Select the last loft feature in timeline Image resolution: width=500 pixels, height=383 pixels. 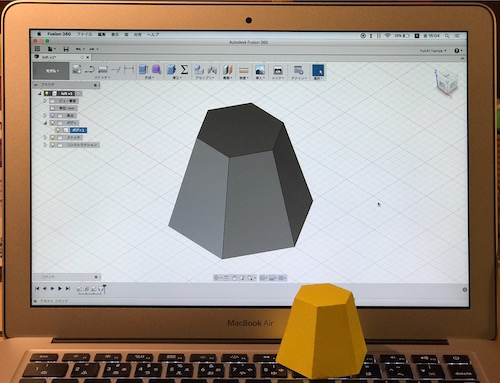pyautogui.click(x=100, y=289)
